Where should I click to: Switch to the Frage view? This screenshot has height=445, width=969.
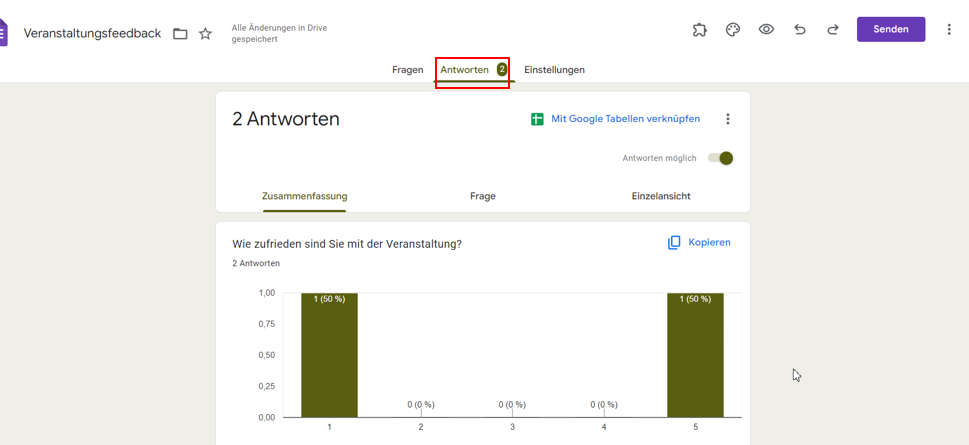(x=483, y=196)
